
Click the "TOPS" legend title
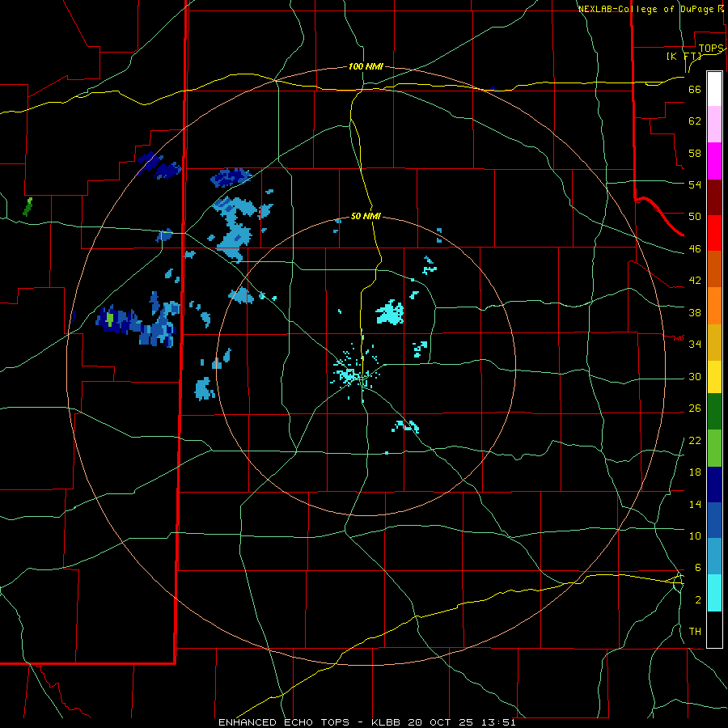coord(711,49)
